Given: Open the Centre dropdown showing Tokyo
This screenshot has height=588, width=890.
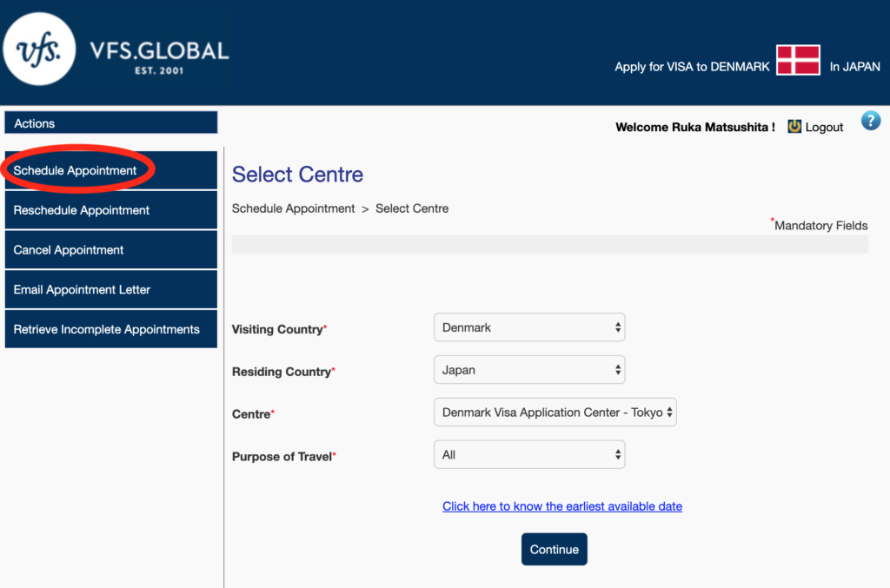Looking at the screenshot, I should (x=555, y=413).
